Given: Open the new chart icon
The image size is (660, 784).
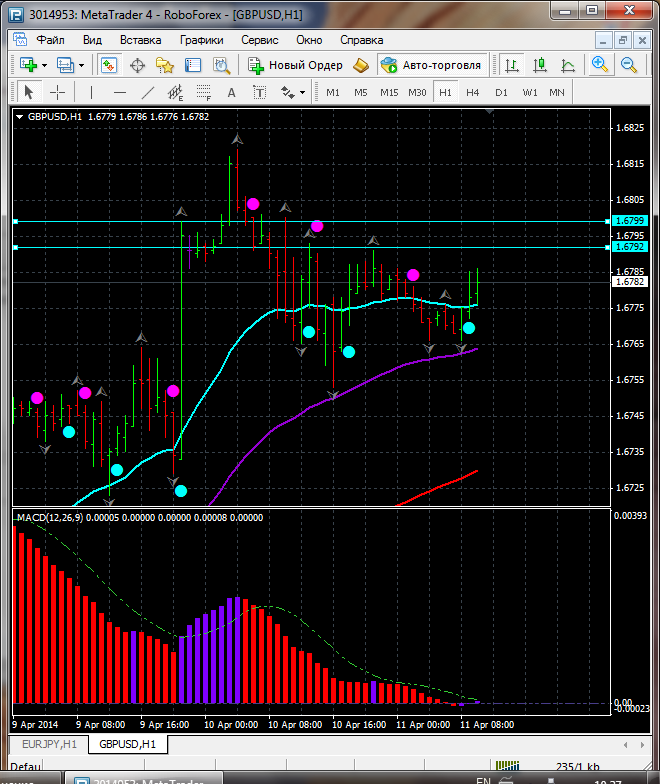Looking at the screenshot, I should (x=27, y=65).
